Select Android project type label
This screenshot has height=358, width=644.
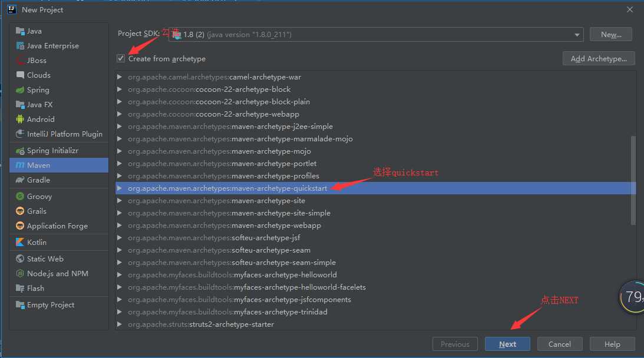(41, 120)
